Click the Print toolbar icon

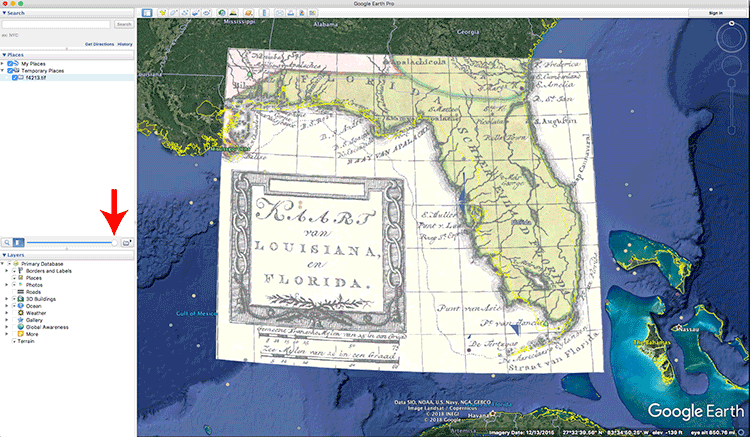pos(290,13)
